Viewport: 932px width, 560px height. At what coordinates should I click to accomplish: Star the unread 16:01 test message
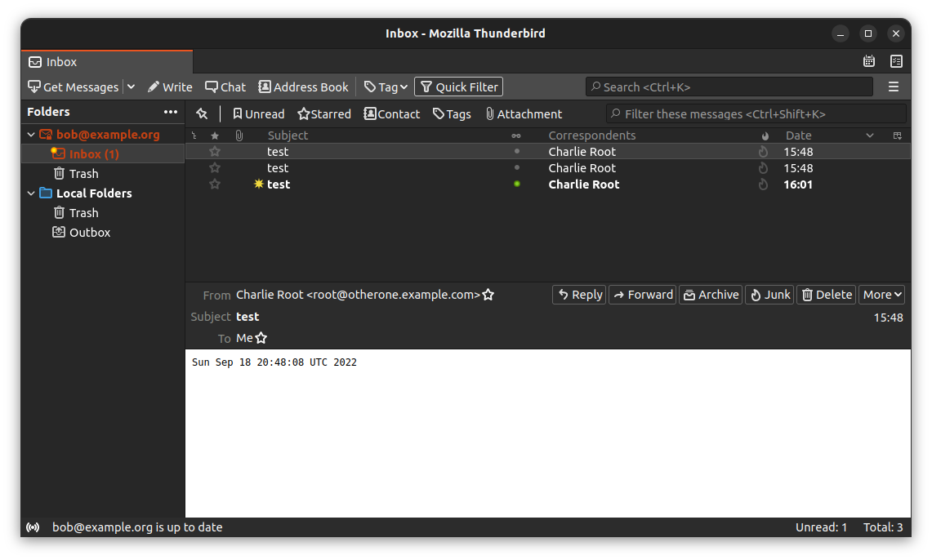click(x=215, y=184)
